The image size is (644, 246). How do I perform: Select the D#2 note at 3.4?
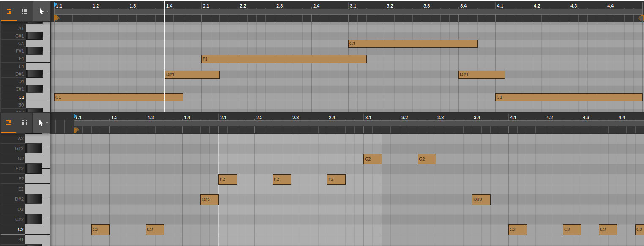481,200
